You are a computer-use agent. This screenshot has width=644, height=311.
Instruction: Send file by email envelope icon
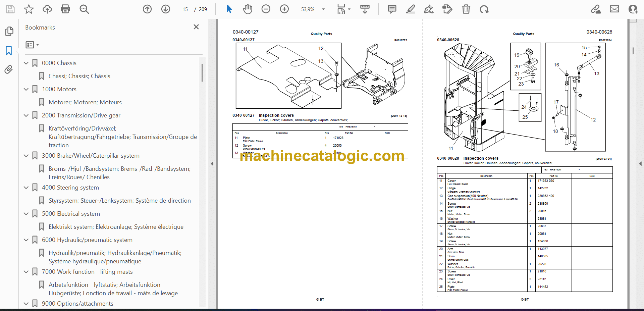point(614,9)
